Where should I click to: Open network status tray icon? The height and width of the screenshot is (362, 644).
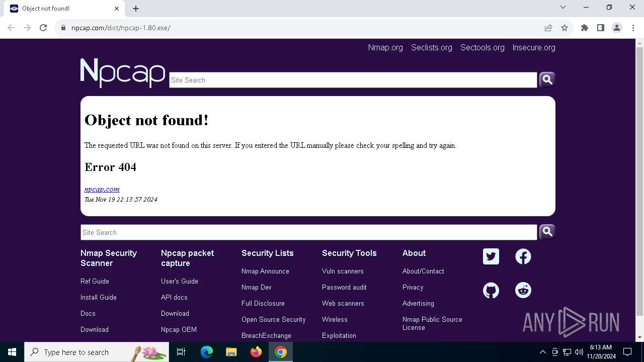point(567,352)
